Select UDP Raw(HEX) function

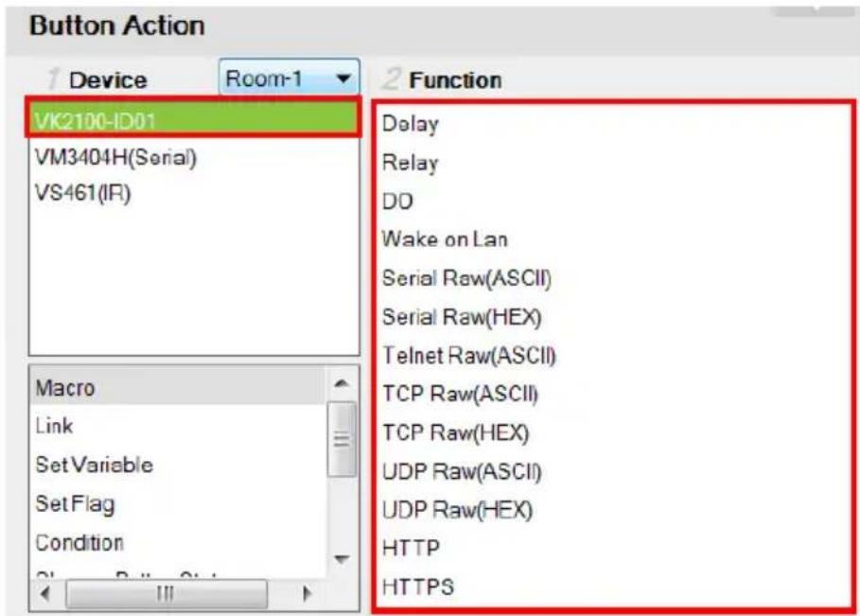click(457, 510)
